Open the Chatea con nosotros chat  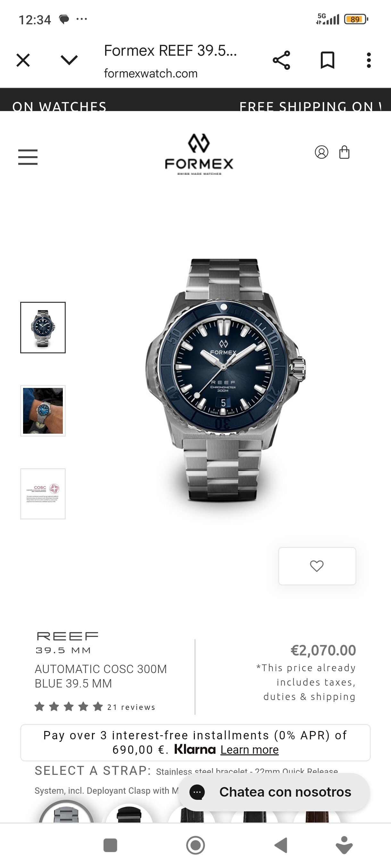(x=274, y=792)
